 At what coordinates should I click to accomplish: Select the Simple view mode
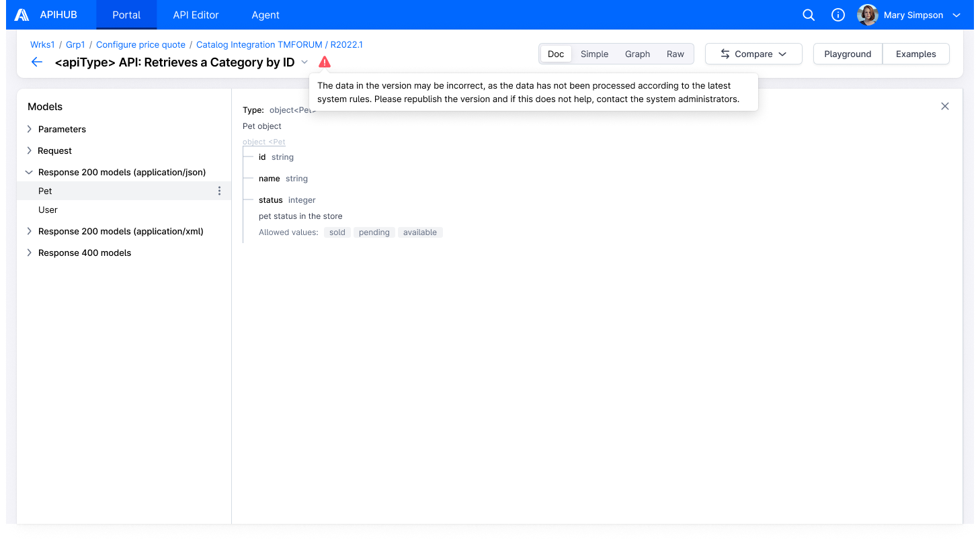pos(595,54)
